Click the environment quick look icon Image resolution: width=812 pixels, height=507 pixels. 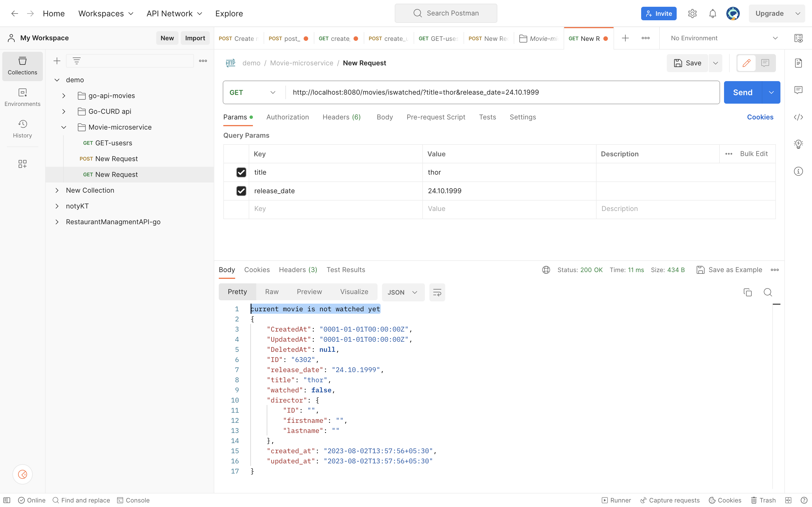798,38
